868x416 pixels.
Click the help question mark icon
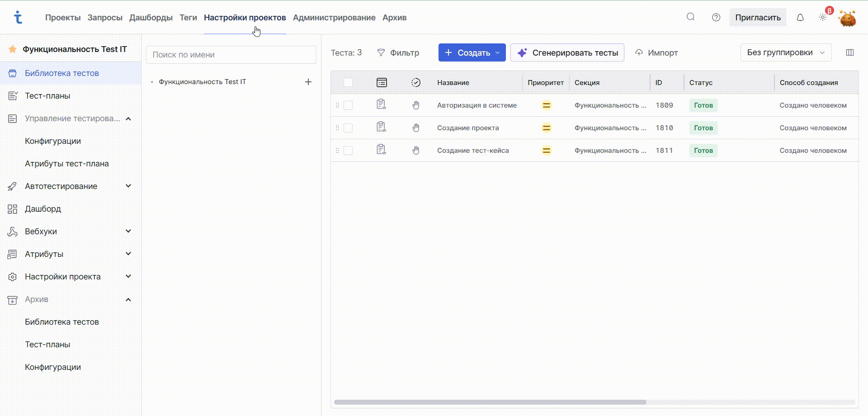tap(716, 17)
